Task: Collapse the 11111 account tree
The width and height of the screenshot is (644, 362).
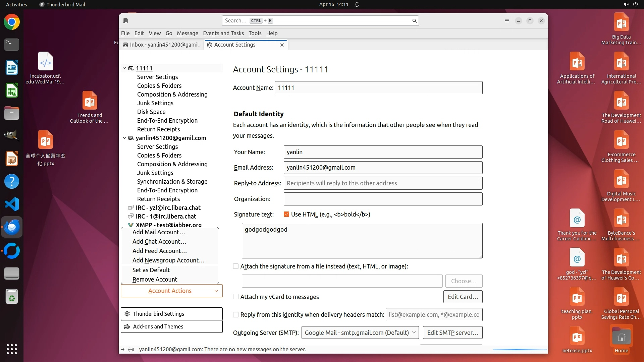Action: [x=124, y=68]
